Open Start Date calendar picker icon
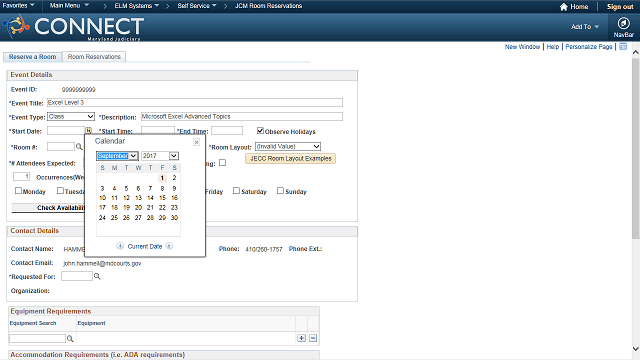This screenshot has width=640, height=360. click(x=88, y=131)
